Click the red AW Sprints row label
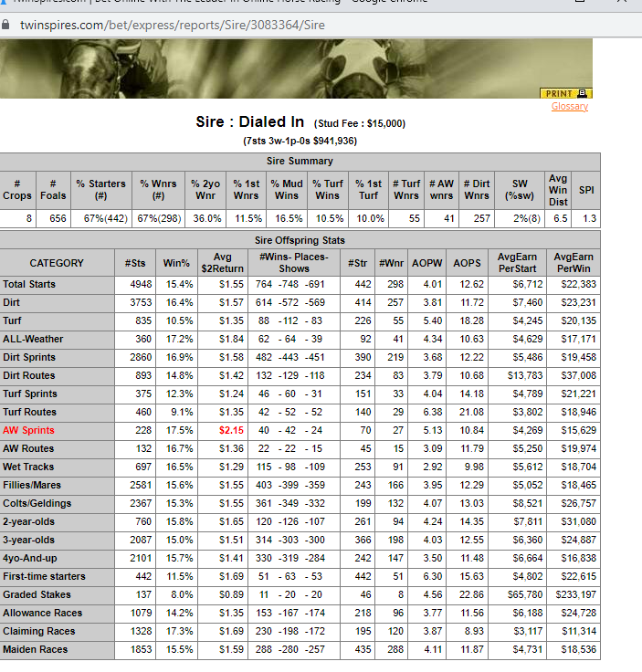 (x=28, y=430)
